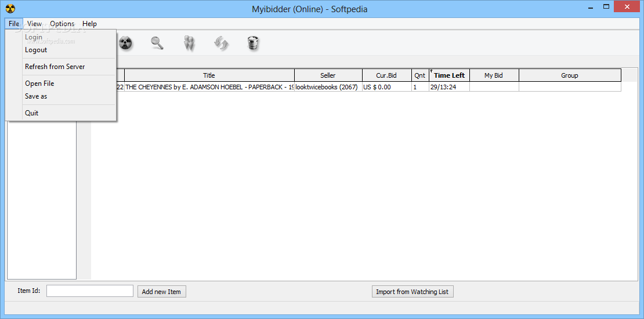Click the My Bid column header
This screenshot has height=319, width=644.
(494, 75)
